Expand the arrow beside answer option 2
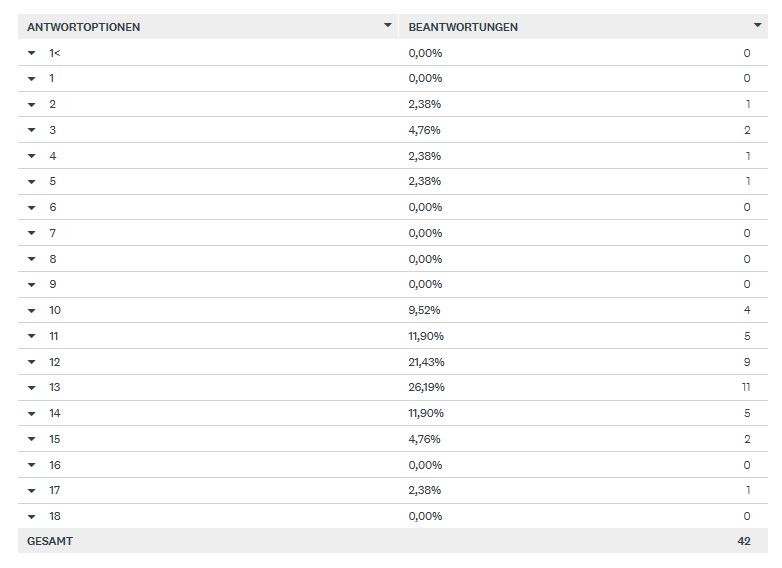The width and height of the screenshot is (782, 568). click(32, 105)
